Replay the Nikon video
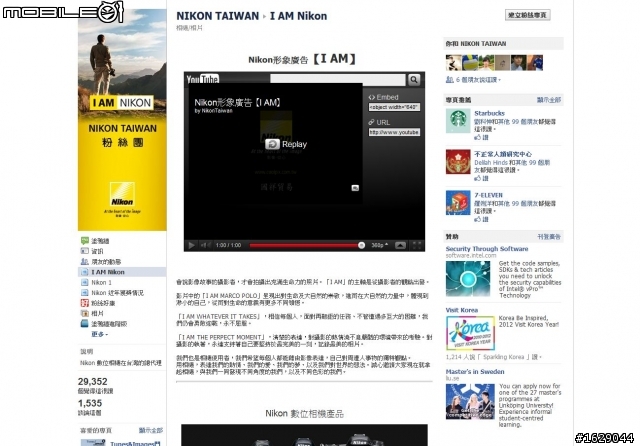 click(x=286, y=144)
